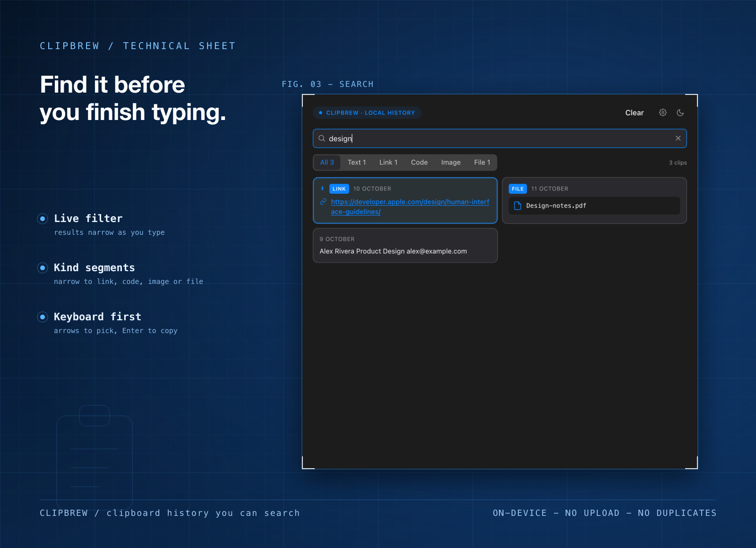Image resolution: width=756 pixels, height=548 pixels.
Task: Click the document icon next to Design-notes.pdf
Action: pos(517,205)
